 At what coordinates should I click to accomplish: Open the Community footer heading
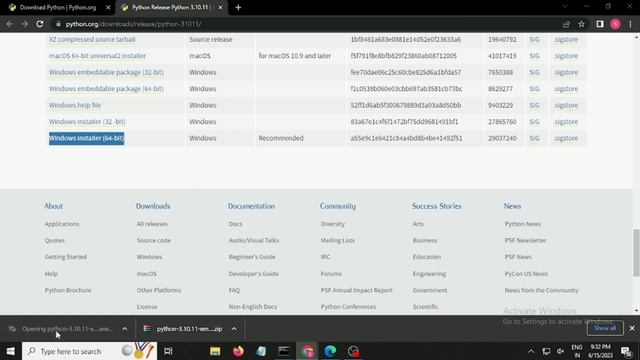[338, 206]
